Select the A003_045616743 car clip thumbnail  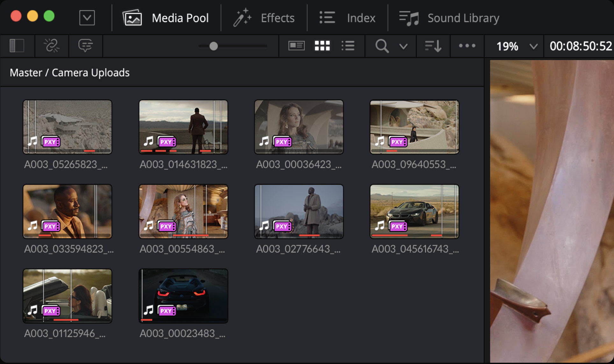(x=414, y=211)
